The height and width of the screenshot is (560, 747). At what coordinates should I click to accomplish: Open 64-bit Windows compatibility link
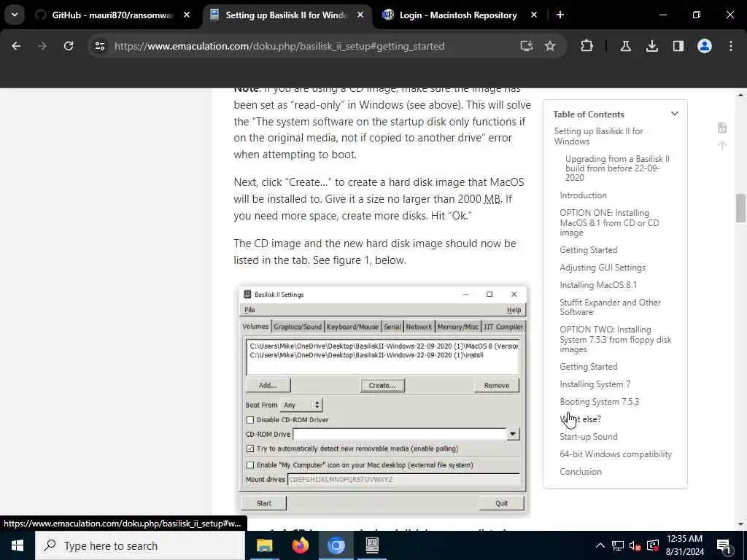[x=616, y=454]
